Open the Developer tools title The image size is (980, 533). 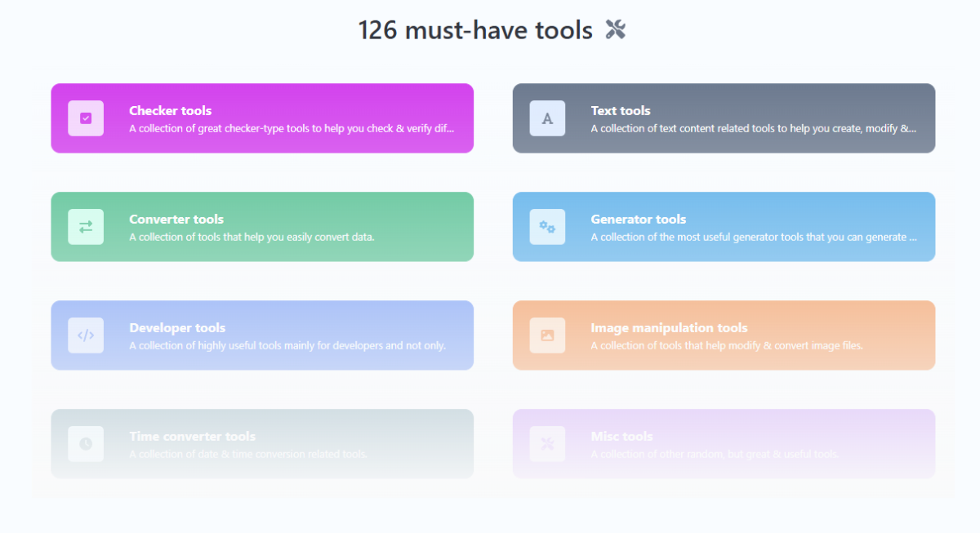point(177,328)
